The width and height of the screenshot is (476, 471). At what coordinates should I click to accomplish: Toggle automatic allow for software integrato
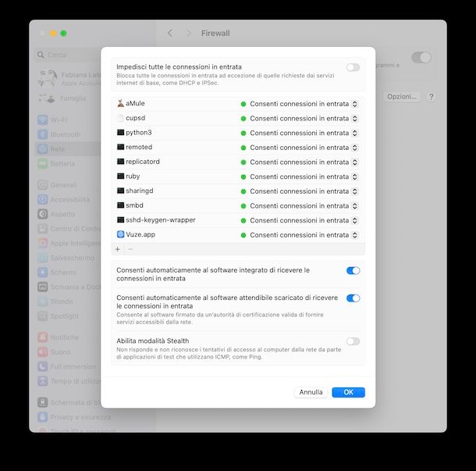pyautogui.click(x=353, y=270)
